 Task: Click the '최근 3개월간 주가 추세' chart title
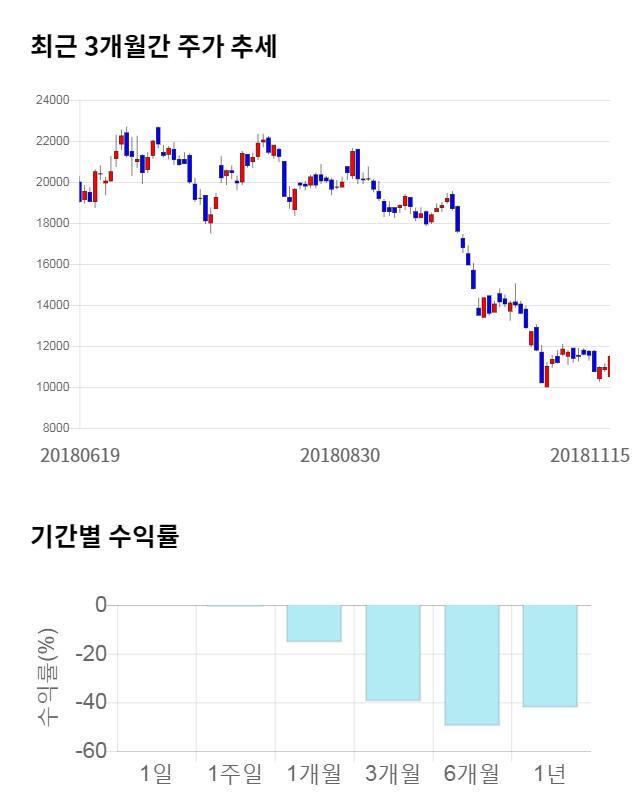(153, 47)
